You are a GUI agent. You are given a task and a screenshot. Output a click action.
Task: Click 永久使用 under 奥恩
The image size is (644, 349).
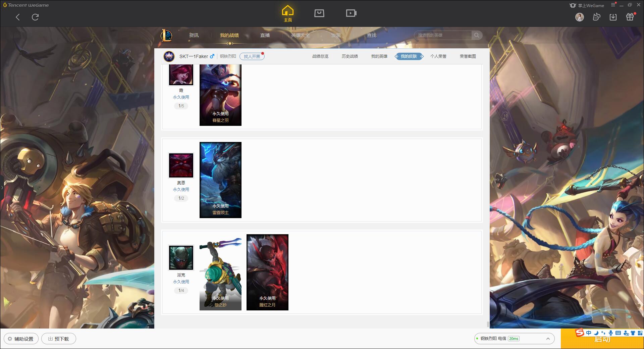click(181, 190)
